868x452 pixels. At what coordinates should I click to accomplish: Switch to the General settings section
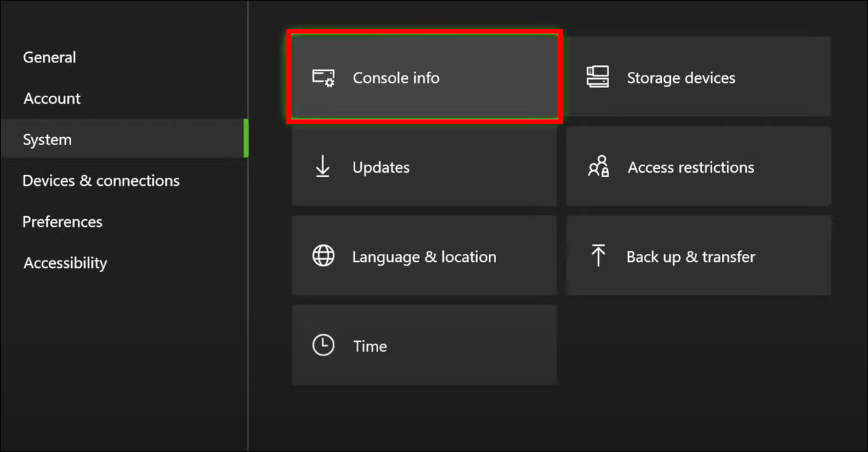point(49,57)
